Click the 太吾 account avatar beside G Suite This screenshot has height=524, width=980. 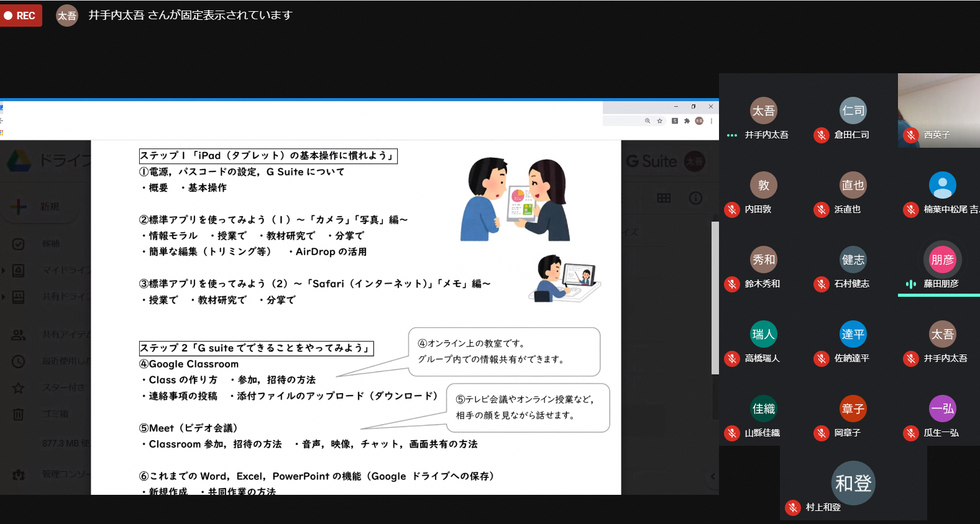695,161
